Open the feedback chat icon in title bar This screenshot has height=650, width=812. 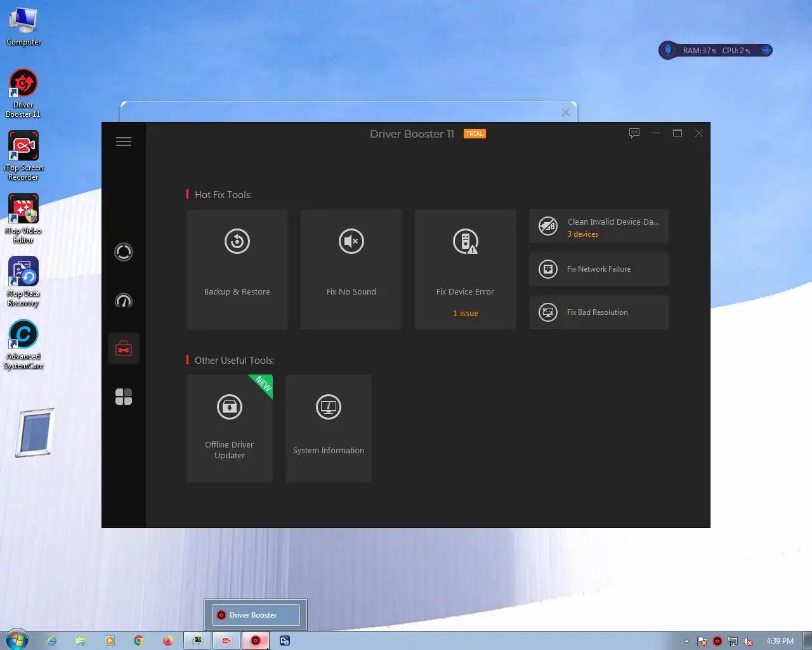[x=634, y=133]
